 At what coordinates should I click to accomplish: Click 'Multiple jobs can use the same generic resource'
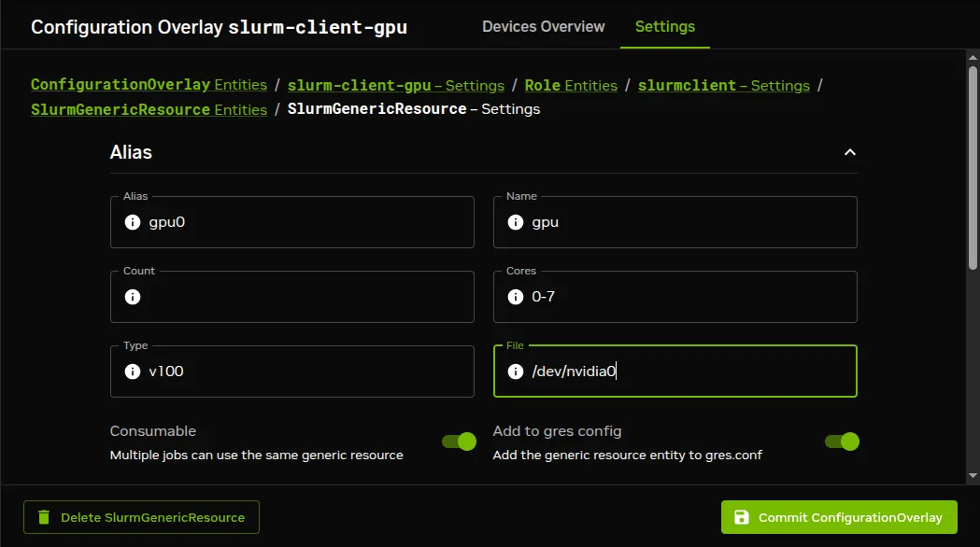(x=256, y=456)
